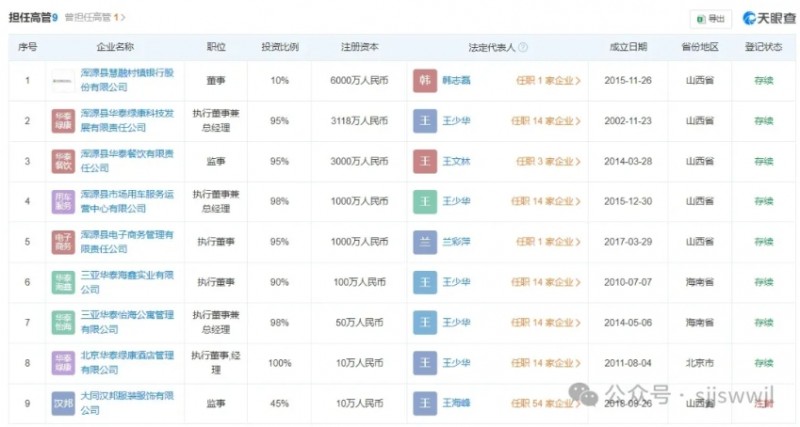This screenshot has height=427, width=800.
Task: Click the 成立日期 column header
Action: (628, 47)
